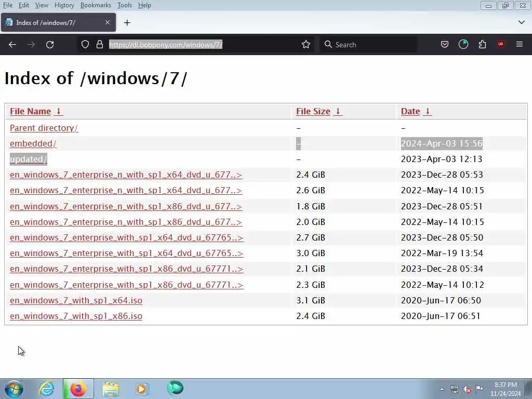
Task: Go to Parent directory/
Action: (44, 128)
